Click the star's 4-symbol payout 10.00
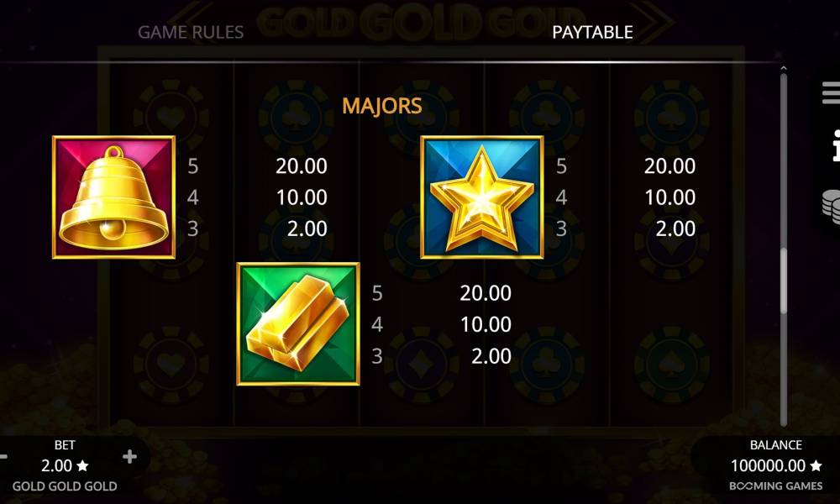 click(670, 197)
